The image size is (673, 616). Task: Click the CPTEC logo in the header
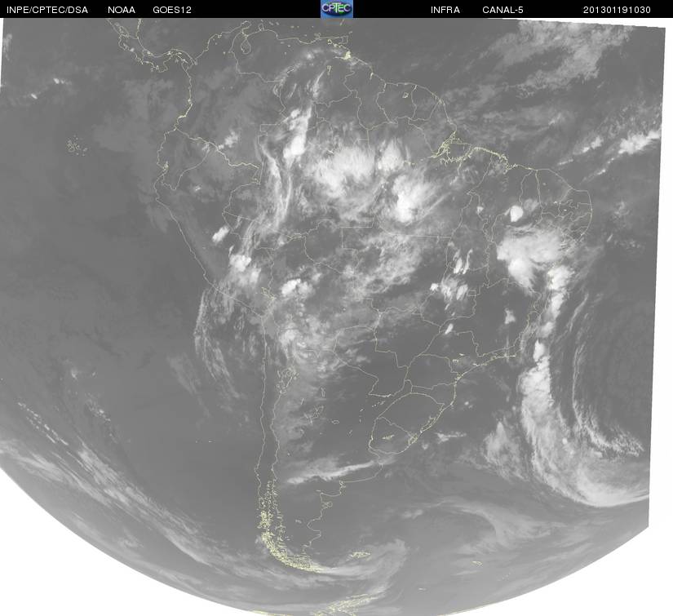click(x=337, y=9)
